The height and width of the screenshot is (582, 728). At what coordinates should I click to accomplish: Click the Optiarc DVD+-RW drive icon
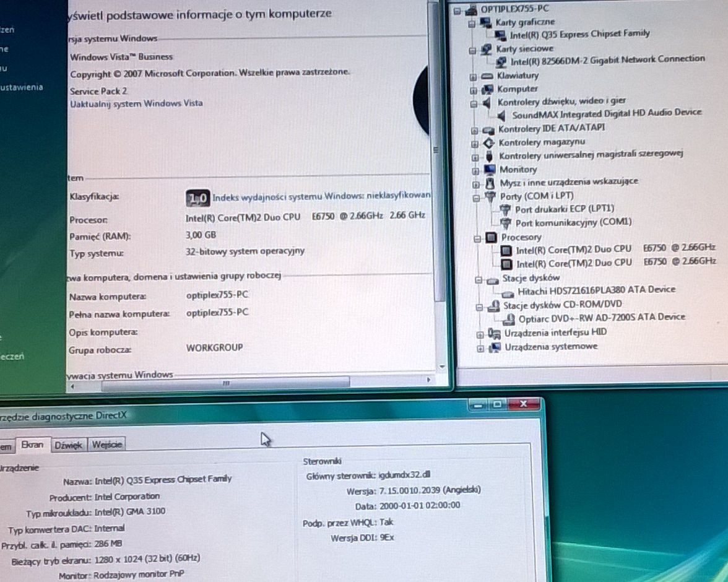click(x=509, y=318)
